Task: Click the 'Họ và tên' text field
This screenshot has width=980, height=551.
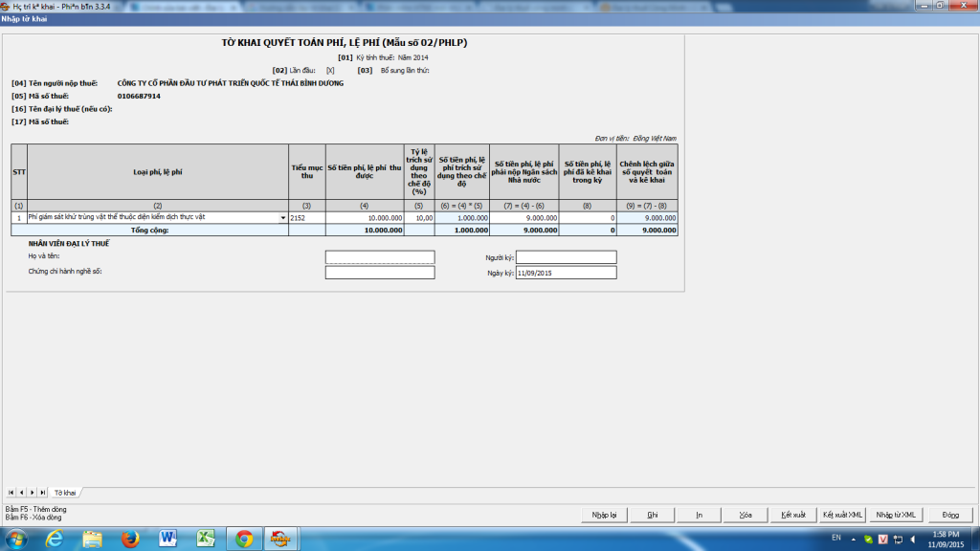Action: pyautogui.click(x=380, y=257)
